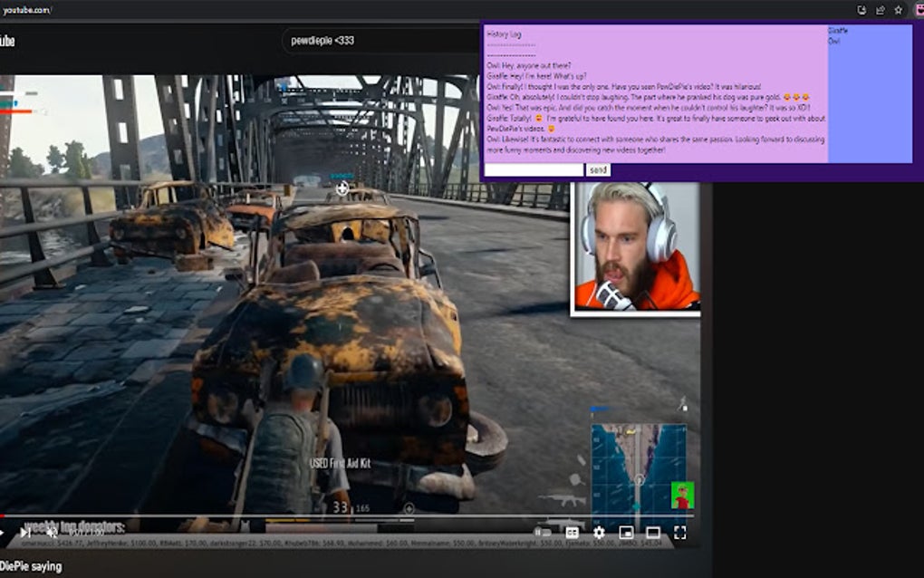Click the video elapsed time display
The width and height of the screenshot is (924, 578).
point(85,533)
